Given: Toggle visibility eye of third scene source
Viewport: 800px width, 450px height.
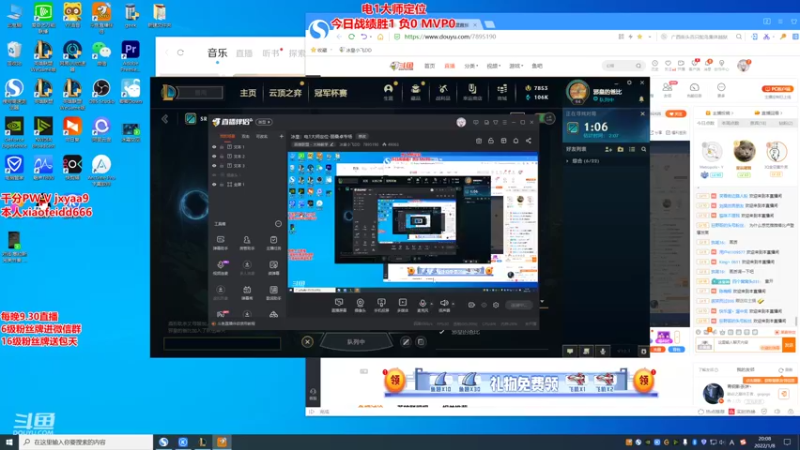Looking at the screenshot, I should [214, 166].
